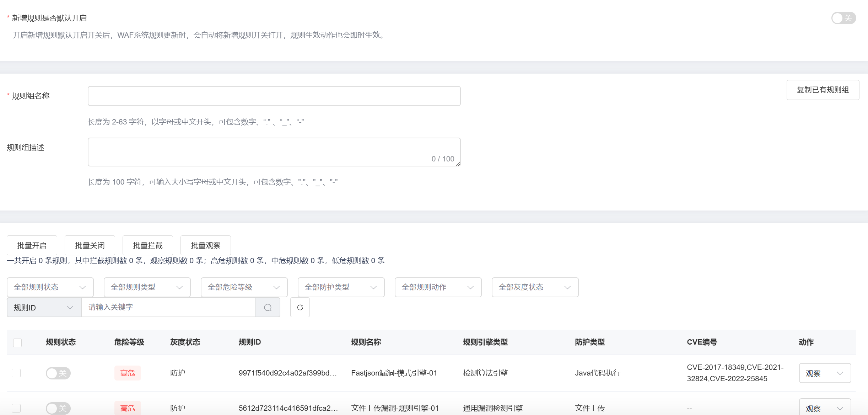Open the 规则ID search type selector

point(44,308)
